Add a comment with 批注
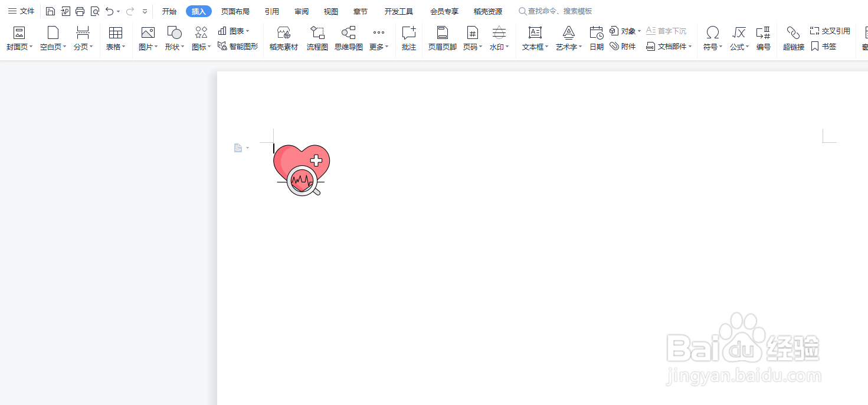 coord(409,39)
